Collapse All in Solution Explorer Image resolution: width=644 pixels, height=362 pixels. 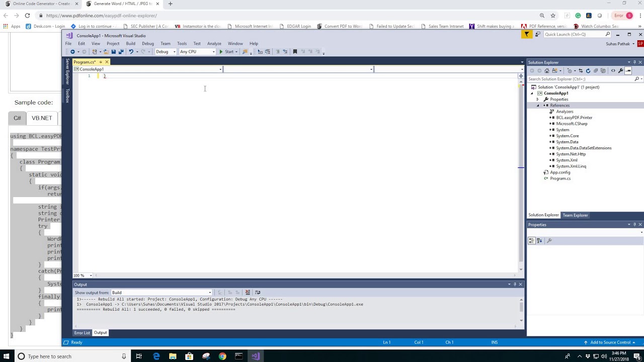pos(596,70)
